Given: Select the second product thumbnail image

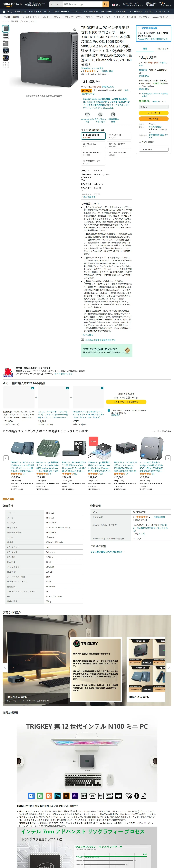Looking at the screenshot, I should 6,36.
